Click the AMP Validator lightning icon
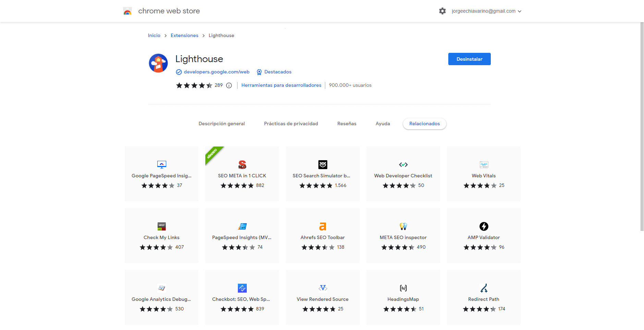 click(x=484, y=226)
